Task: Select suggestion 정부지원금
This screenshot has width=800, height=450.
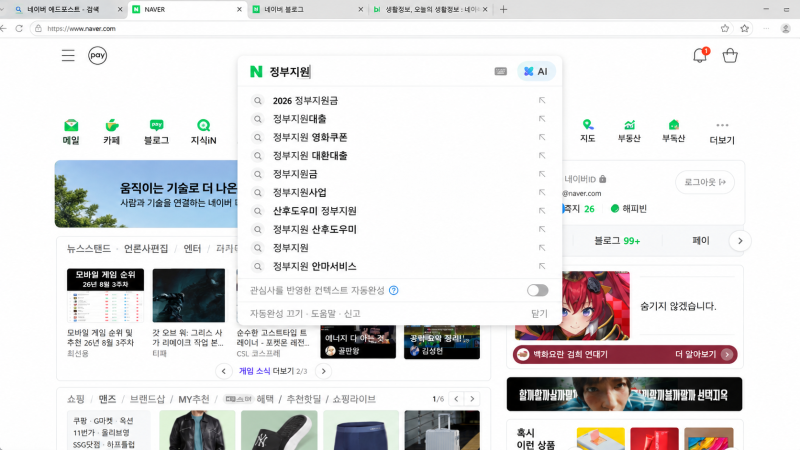Action: [x=295, y=174]
